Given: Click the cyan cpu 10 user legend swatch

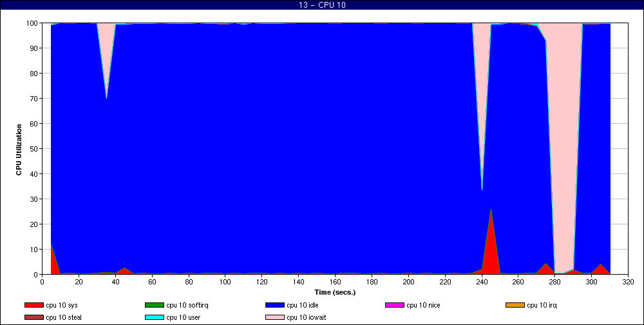Looking at the screenshot, I should 154,318.
